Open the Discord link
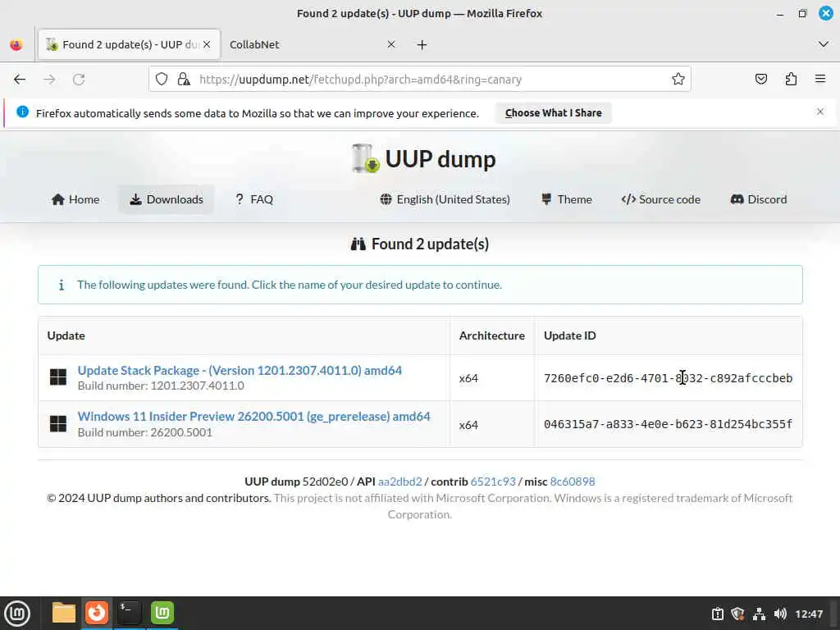The width and height of the screenshot is (840, 630). point(759,199)
